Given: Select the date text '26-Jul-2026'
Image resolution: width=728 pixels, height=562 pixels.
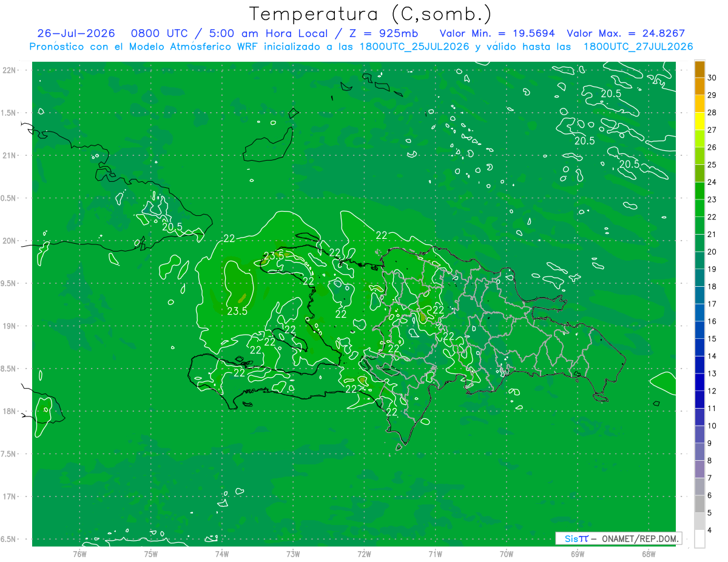Looking at the screenshot, I should [76, 33].
